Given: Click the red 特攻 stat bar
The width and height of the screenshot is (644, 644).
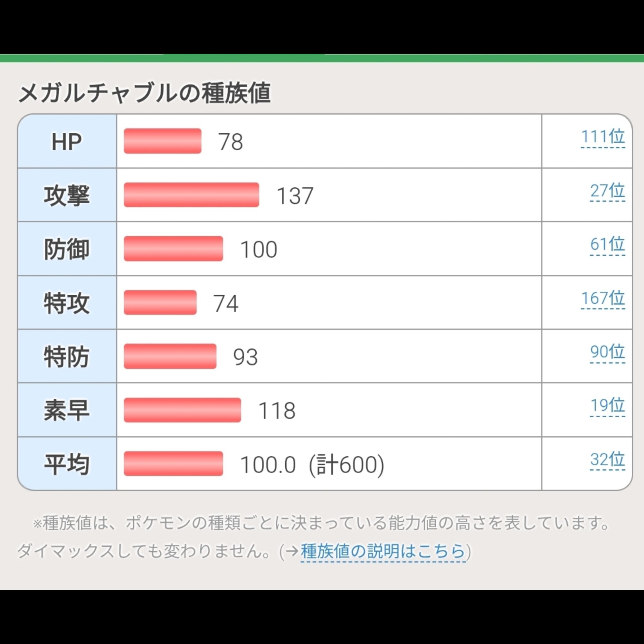Looking at the screenshot, I should tap(160, 302).
